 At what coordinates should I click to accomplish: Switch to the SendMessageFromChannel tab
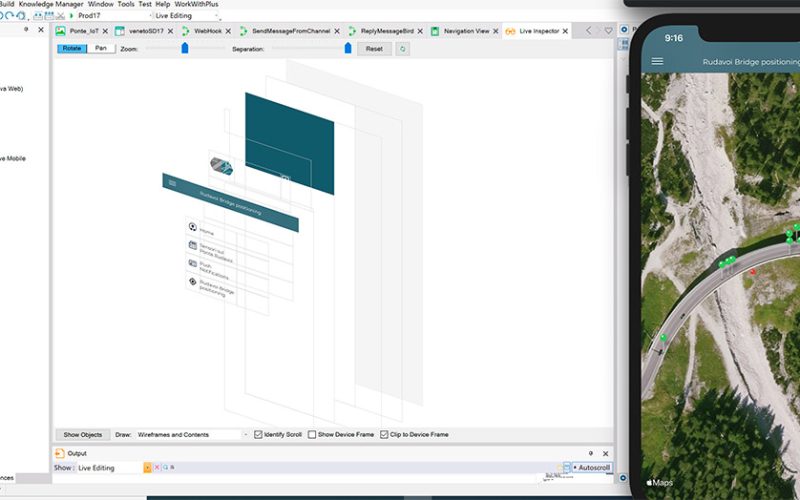click(x=291, y=31)
